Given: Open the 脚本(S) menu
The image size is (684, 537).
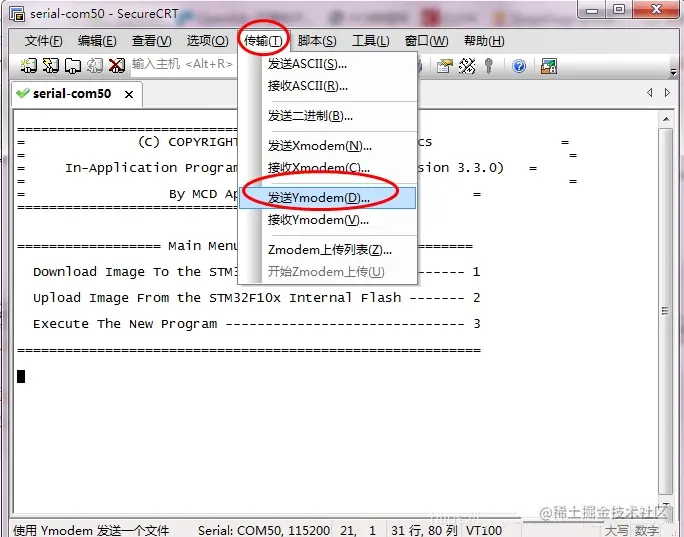Looking at the screenshot, I should (x=317, y=41).
